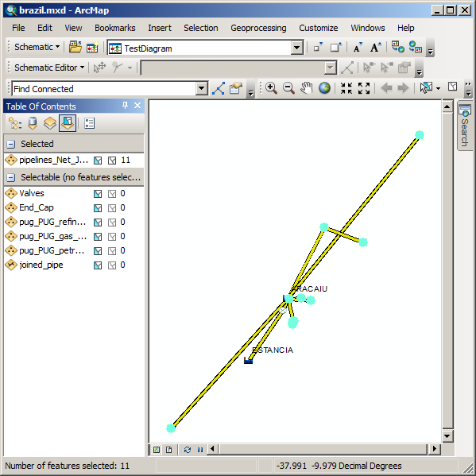Open the Edit menu
The image size is (476, 476).
click(45, 28)
